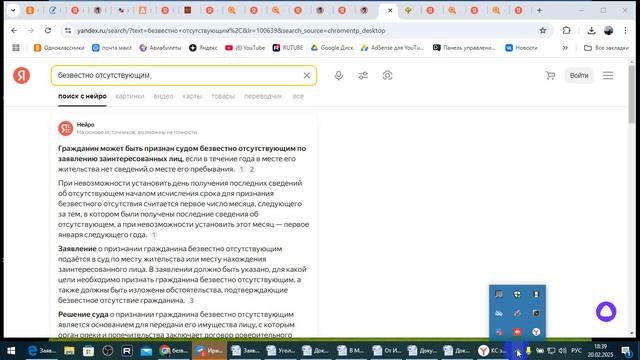The image size is (640, 360).
Task: Click the red recorder icon in tray popup
Action: coord(517,332)
